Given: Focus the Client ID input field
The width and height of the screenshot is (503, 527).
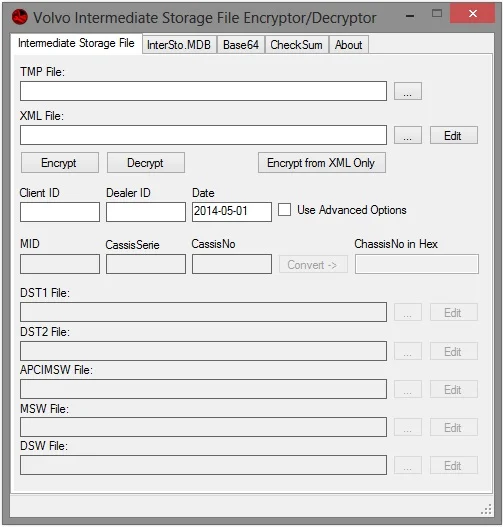Looking at the screenshot, I should click(60, 212).
